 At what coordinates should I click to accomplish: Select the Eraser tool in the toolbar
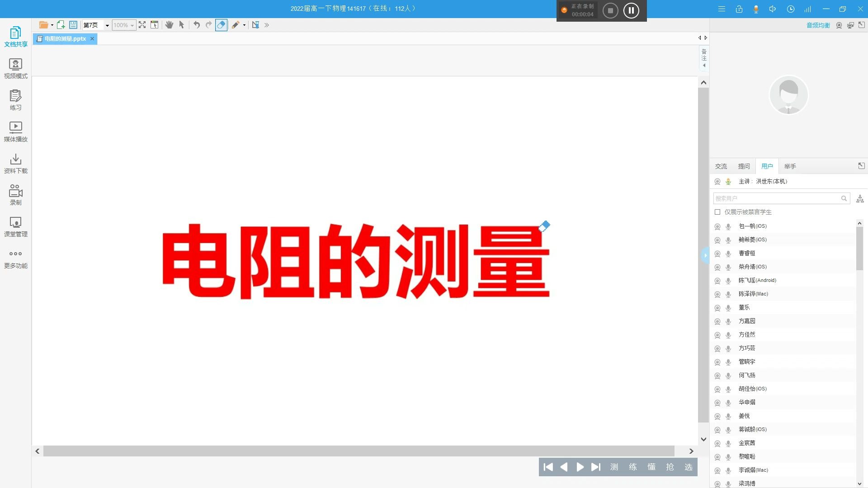click(221, 25)
